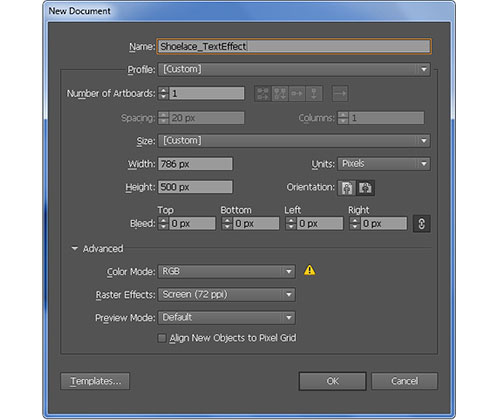Click the Right bleed stepper arrows

[x=355, y=223]
